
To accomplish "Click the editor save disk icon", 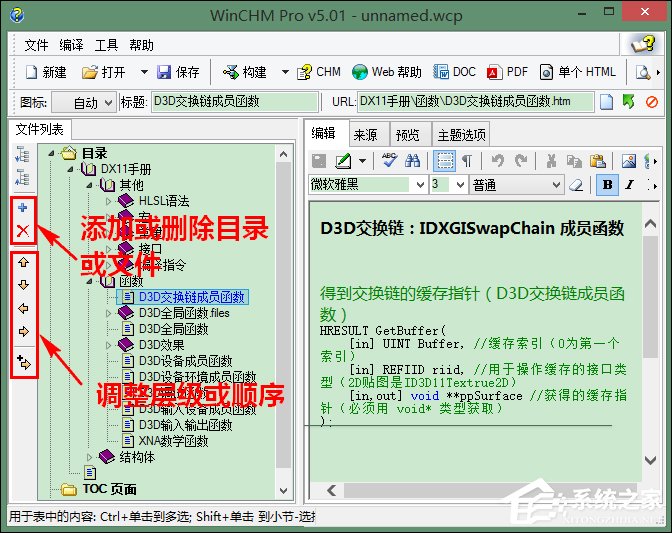I will pos(319,161).
